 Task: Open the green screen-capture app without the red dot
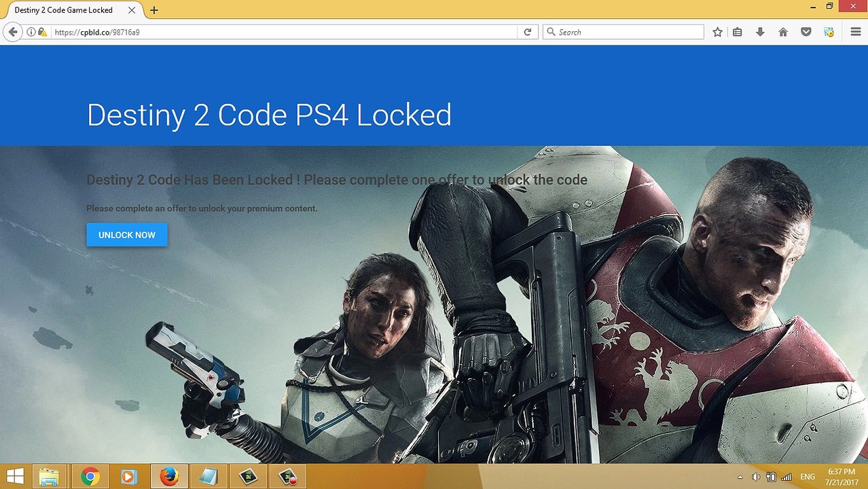(248, 477)
